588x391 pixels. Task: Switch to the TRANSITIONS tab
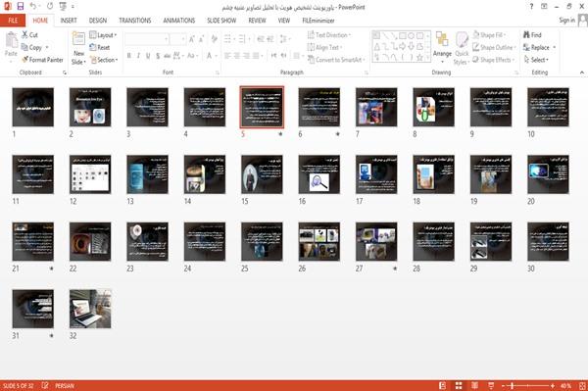coord(135,21)
